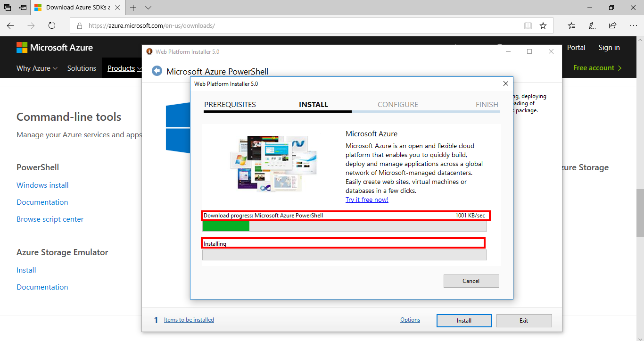The height and width of the screenshot is (341, 644).
Task: Open the tab preview chevron
Action: click(148, 8)
